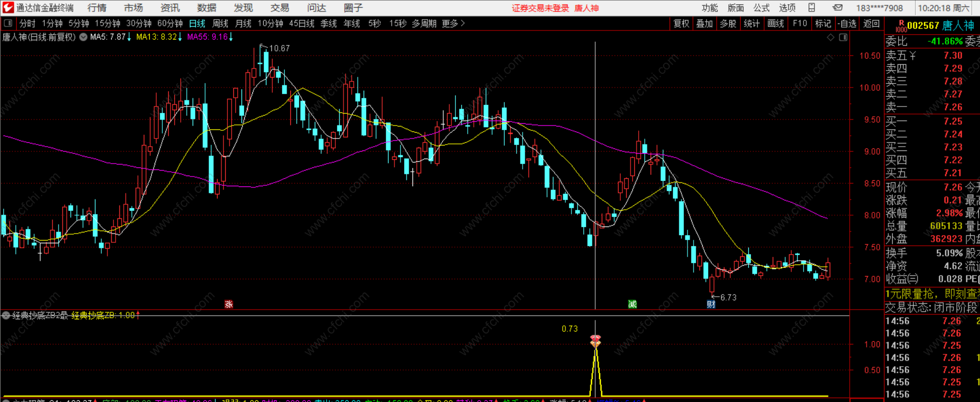Click the 卖一 price 7.26
The image size is (980, 402).
tap(953, 107)
